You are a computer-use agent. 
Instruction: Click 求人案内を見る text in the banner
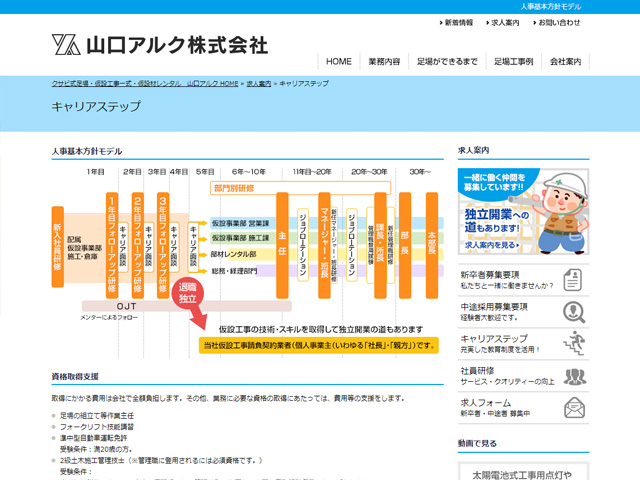click(492, 245)
